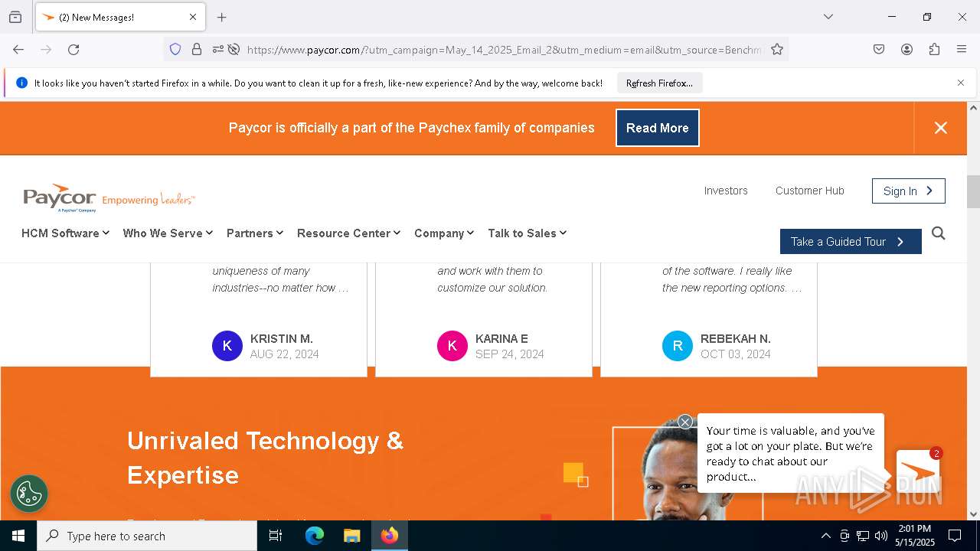This screenshot has width=980, height=551.
Task: Reload the current page
Action: point(73,49)
